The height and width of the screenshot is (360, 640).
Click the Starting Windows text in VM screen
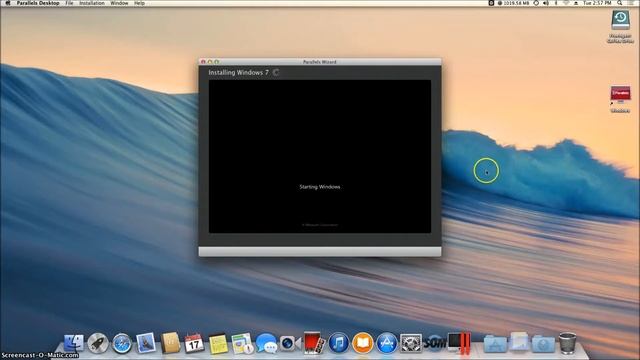coord(320,187)
